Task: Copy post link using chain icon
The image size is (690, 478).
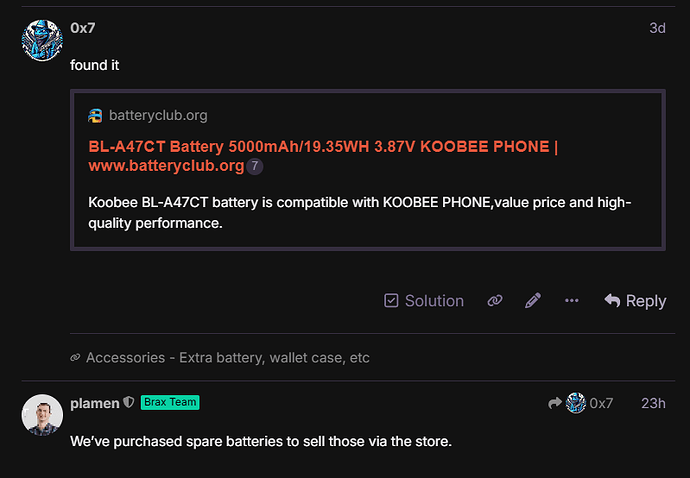Action: 495,301
